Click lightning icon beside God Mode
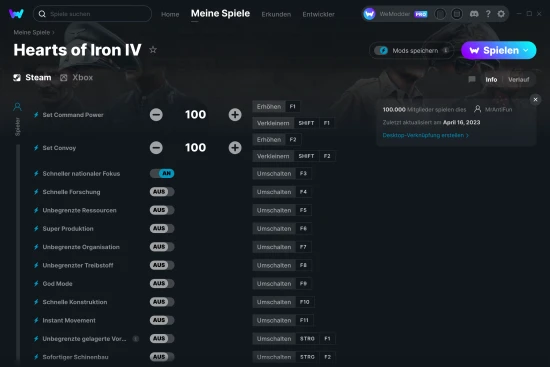Viewport: 550px width, 367px height. (36, 283)
